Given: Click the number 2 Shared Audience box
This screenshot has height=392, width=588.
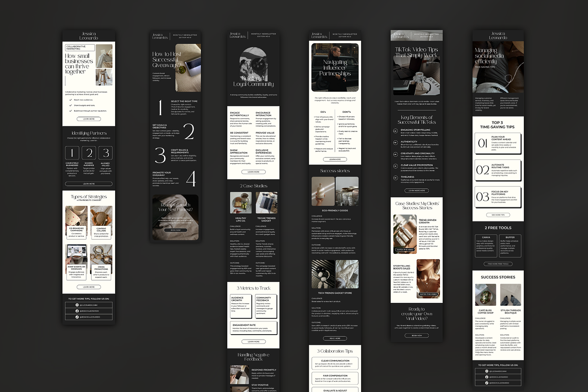Looking at the screenshot, I should (x=89, y=152).
